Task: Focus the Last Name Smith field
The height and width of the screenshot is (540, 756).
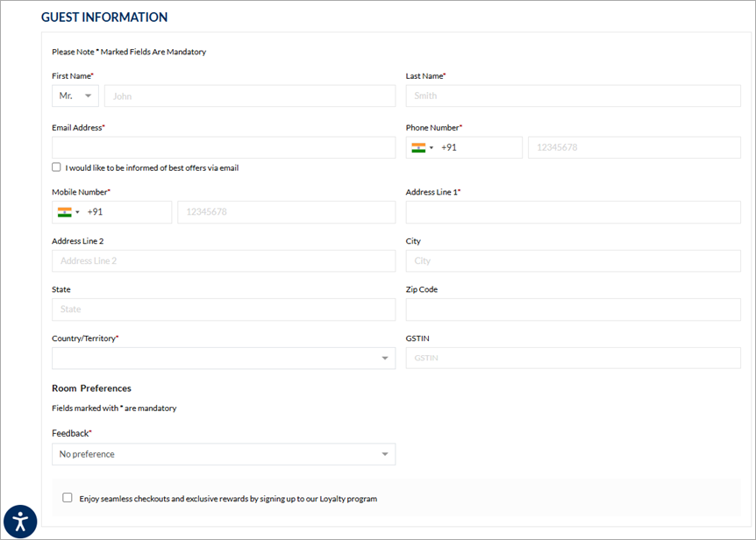Action: (x=574, y=96)
